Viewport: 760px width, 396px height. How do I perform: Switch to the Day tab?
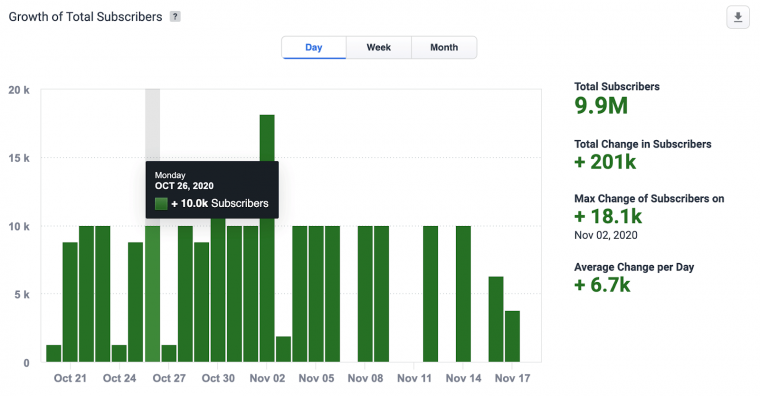coord(314,48)
